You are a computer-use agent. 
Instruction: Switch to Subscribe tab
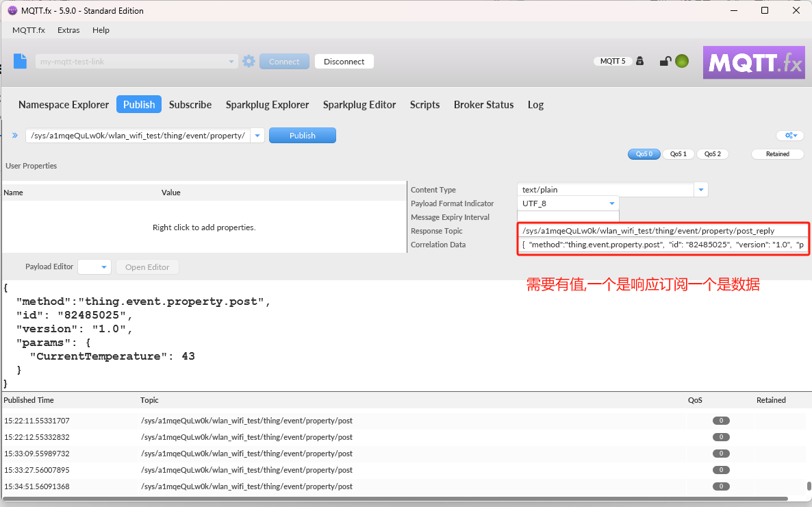click(x=190, y=105)
